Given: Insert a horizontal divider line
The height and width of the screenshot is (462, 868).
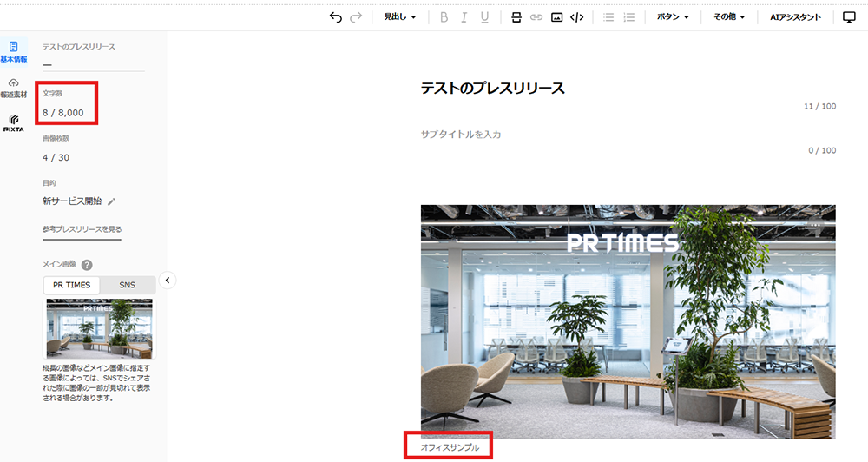Looking at the screenshot, I should tap(516, 17).
